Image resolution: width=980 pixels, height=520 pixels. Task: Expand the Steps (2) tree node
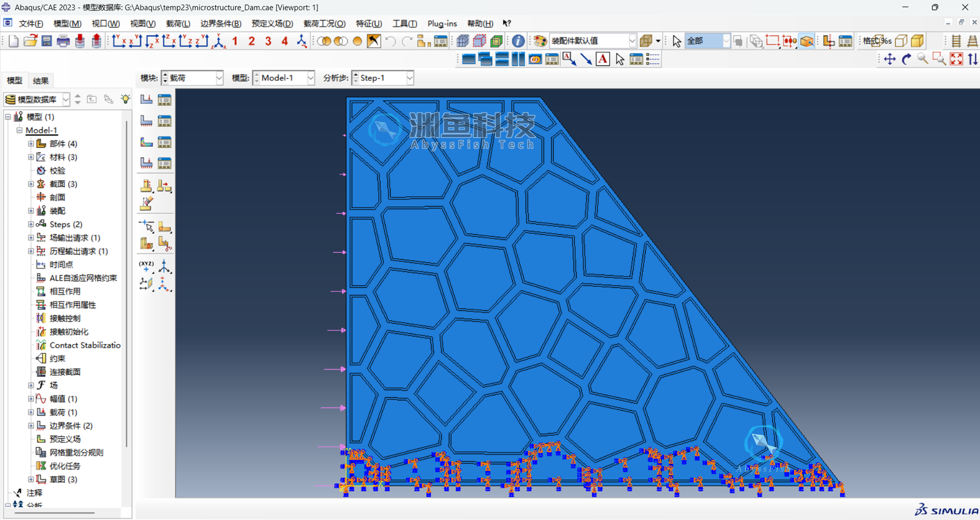31,224
